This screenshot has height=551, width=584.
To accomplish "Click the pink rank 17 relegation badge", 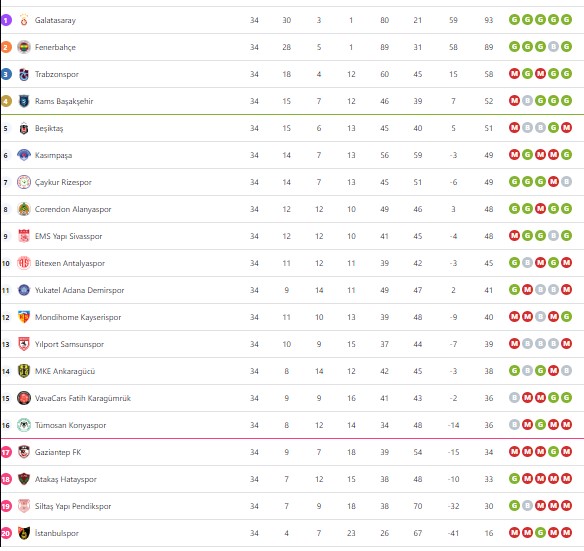I will pos(6,452).
